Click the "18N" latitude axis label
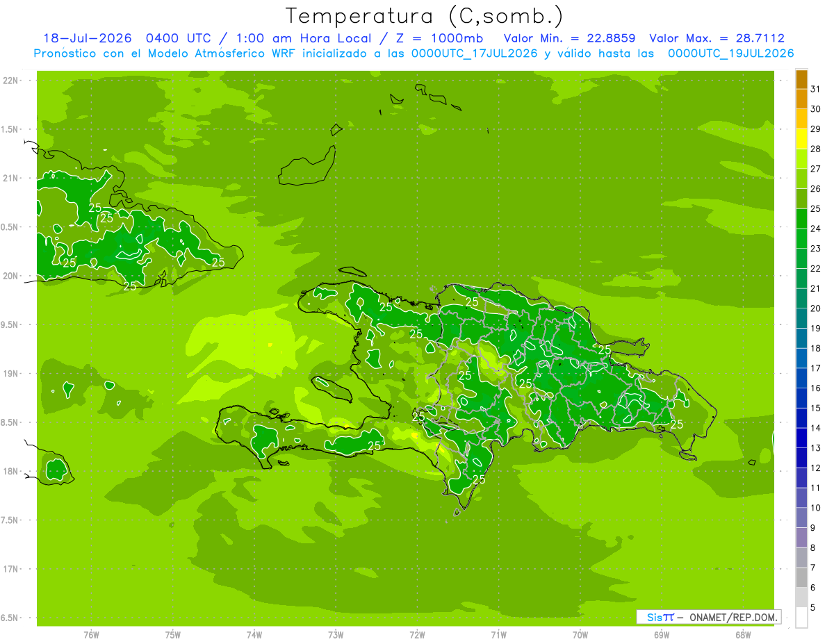The image size is (834, 644). pyautogui.click(x=10, y=471)
